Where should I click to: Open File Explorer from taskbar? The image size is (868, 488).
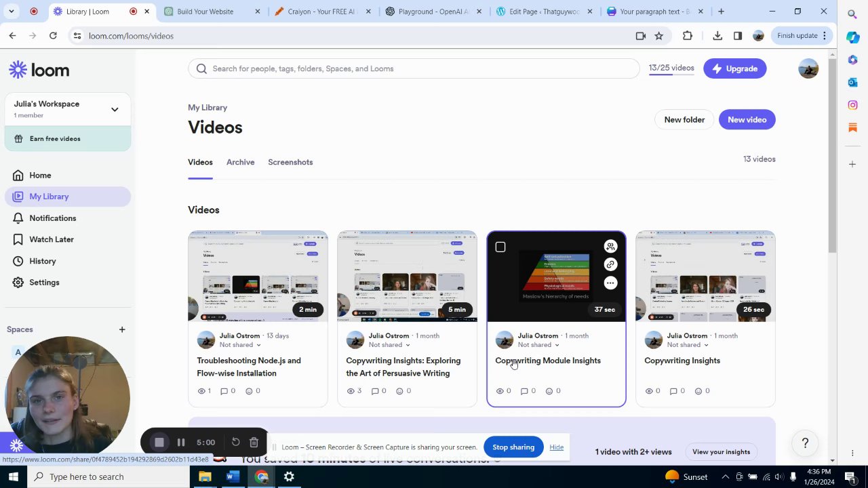(x=205, y=476)
